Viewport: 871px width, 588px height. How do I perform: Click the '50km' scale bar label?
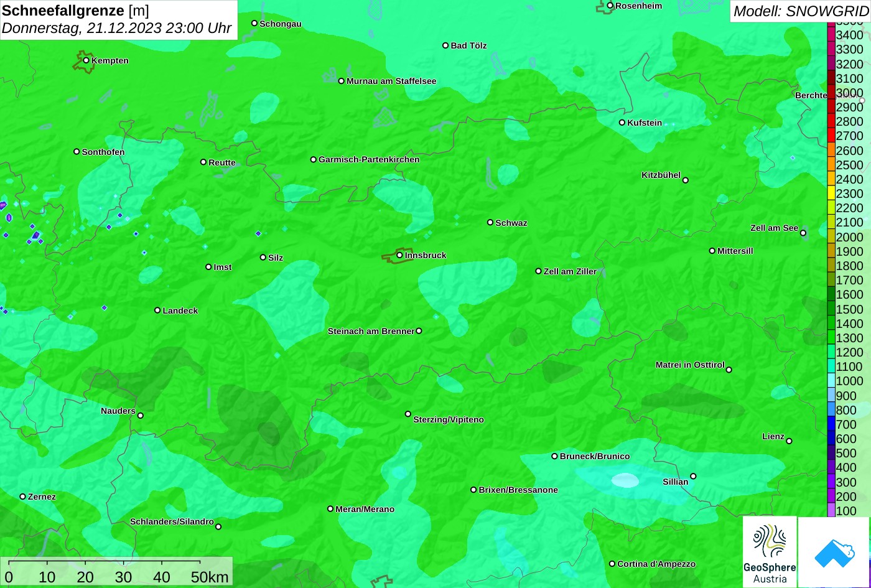click(x=210, y=577)
